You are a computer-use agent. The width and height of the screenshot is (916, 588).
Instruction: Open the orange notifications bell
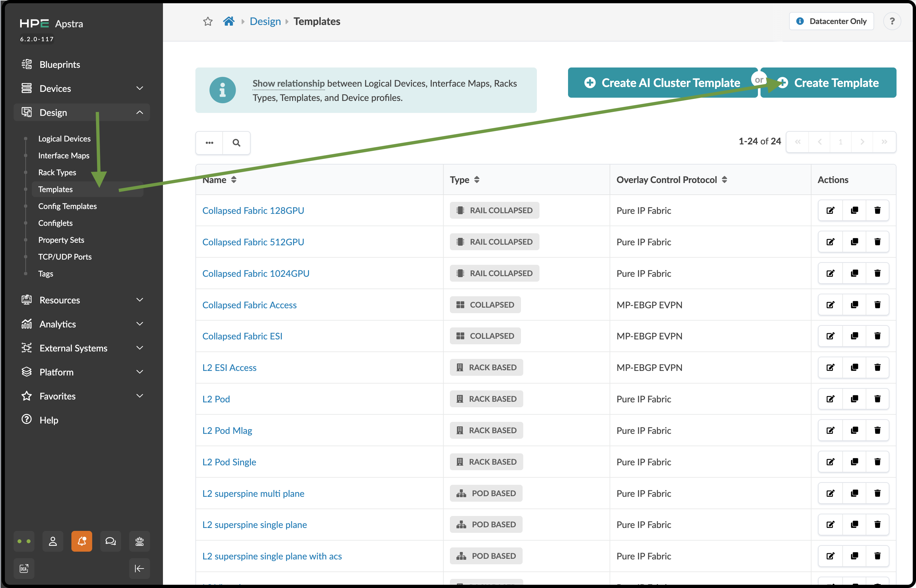[x=82, y=541]
